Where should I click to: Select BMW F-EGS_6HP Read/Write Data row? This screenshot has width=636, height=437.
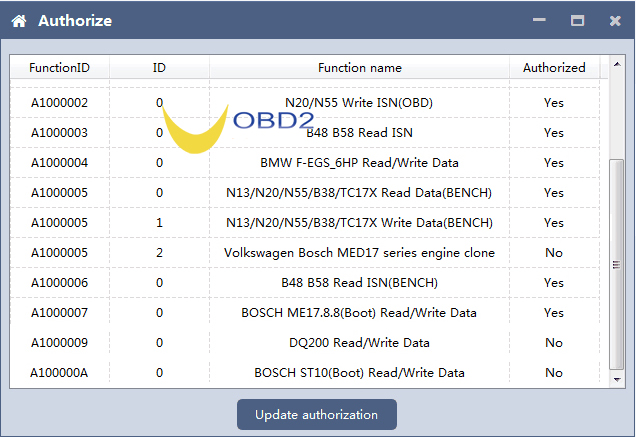tap(359, 163)
